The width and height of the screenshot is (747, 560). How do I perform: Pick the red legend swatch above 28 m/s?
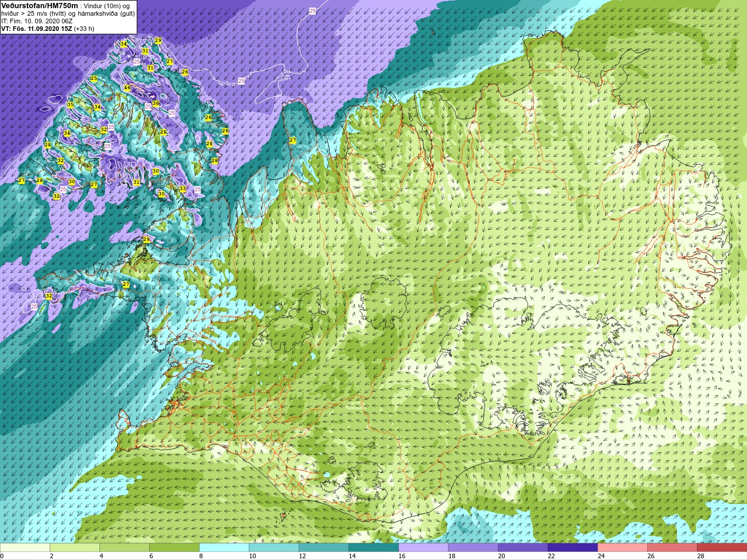(x=722, y=548)
